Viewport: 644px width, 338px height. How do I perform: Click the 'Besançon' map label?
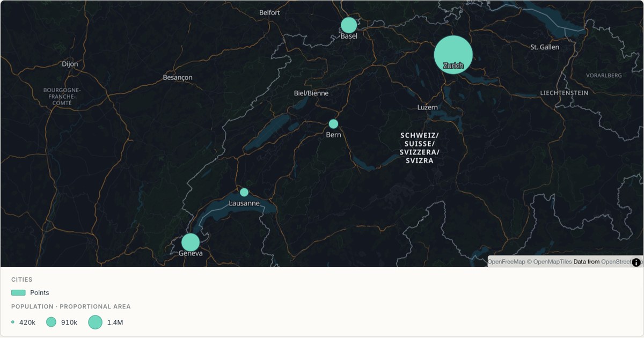click(178, 78)
